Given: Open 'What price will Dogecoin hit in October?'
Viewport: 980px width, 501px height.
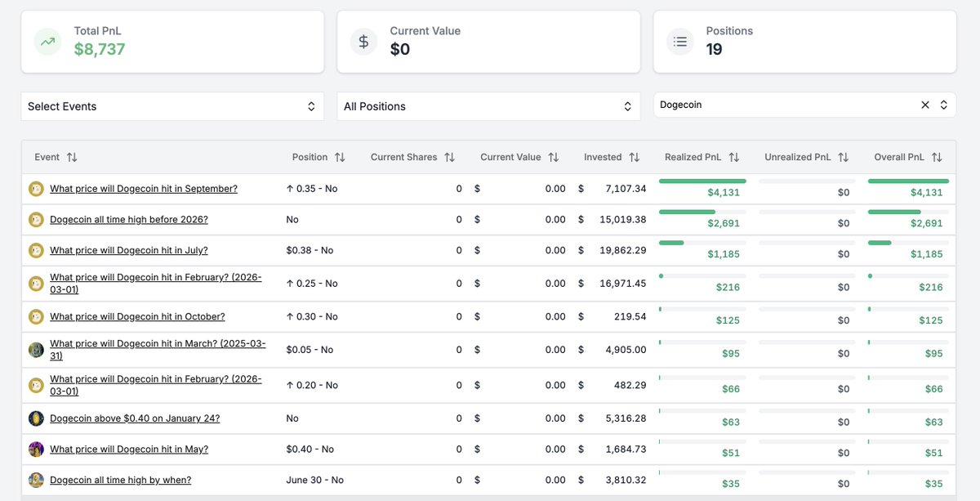Looking at the screenshot, I should 137,316.
